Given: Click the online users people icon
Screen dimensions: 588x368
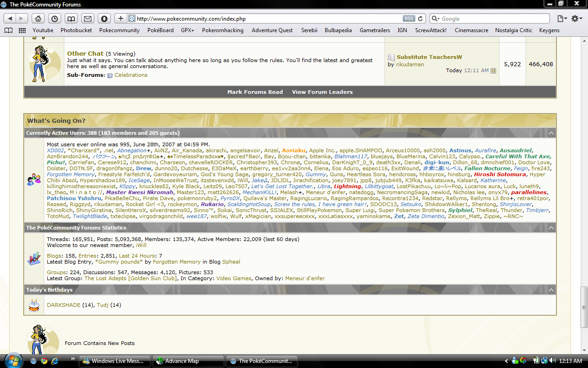Looking at the screenshot, I should pyautogui.click(x=34, y=179).
